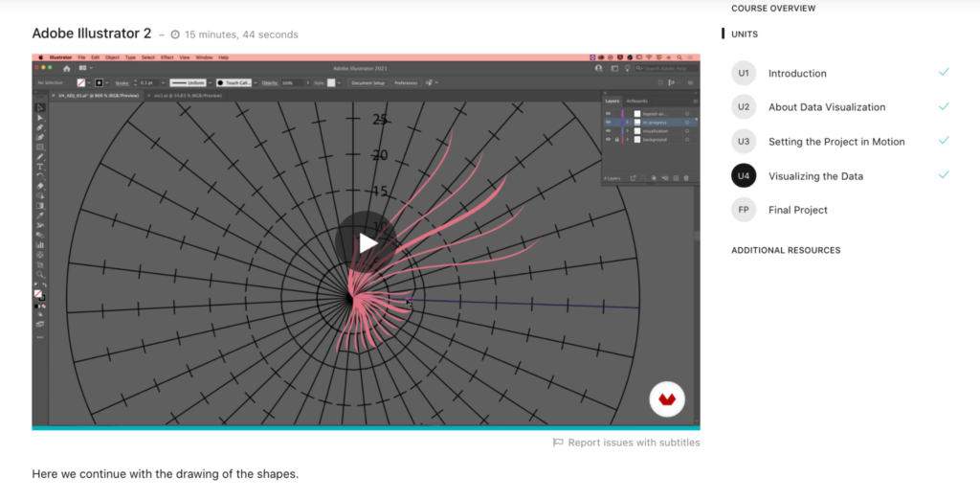
Task: Open the Object menu
Action: click(x=113, y=57)
